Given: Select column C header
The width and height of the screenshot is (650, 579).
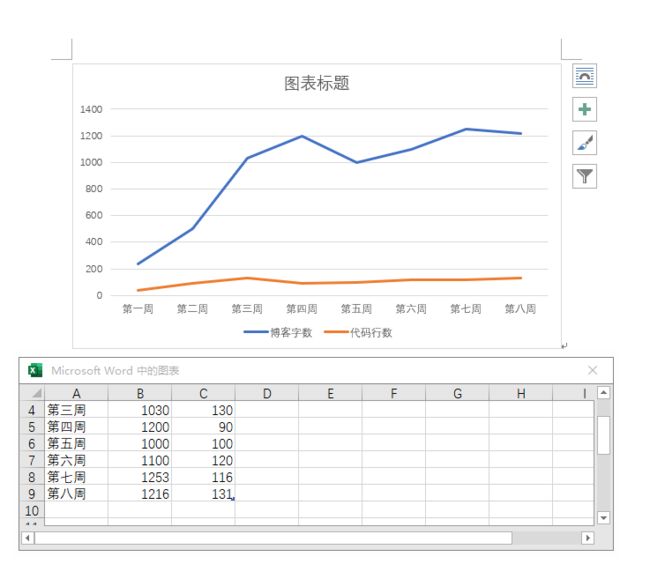Looking at the screenshot, I should point(203,393).
